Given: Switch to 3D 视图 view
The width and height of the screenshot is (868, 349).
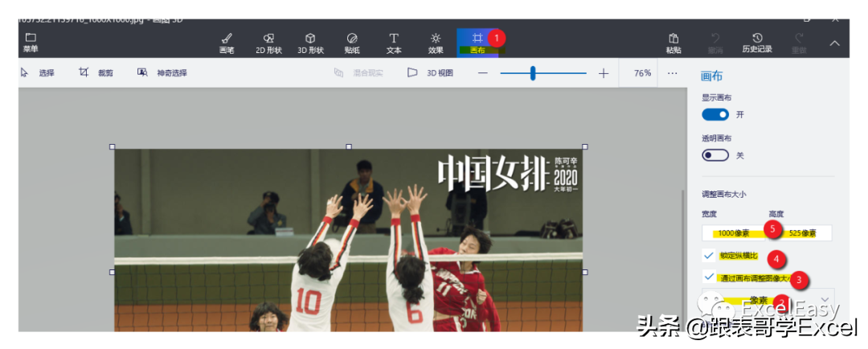Looking at the screenshot, I should tap(430, 72).
